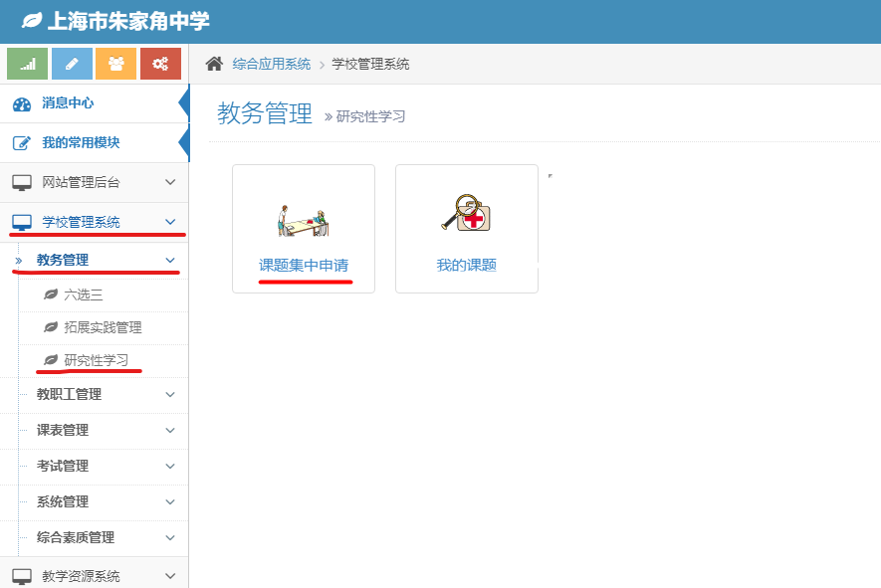Click the 课题集中申请 text link
Viewport: 881px width, 588px height.
[x=304, y=266]
